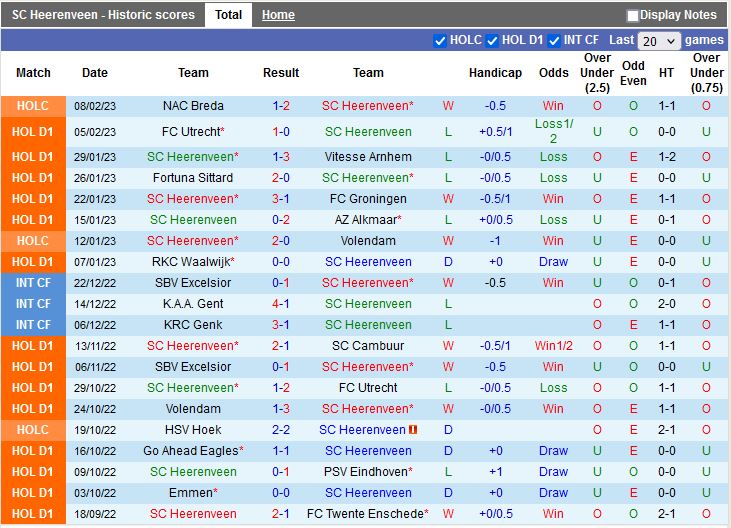Click the -1 handicap on 12/01/23 Volendam row

tap(495, 241)
